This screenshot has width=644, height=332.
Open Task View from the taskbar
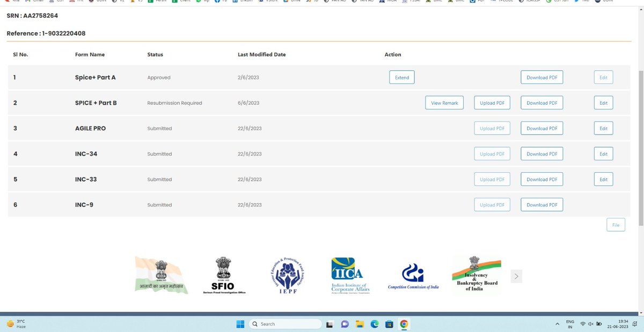[331, 324]
